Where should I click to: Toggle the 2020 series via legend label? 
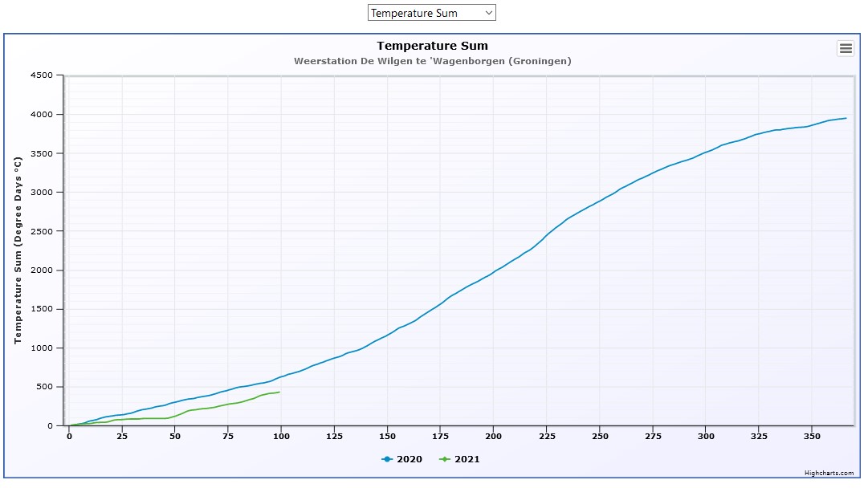[x=408, y=460]
